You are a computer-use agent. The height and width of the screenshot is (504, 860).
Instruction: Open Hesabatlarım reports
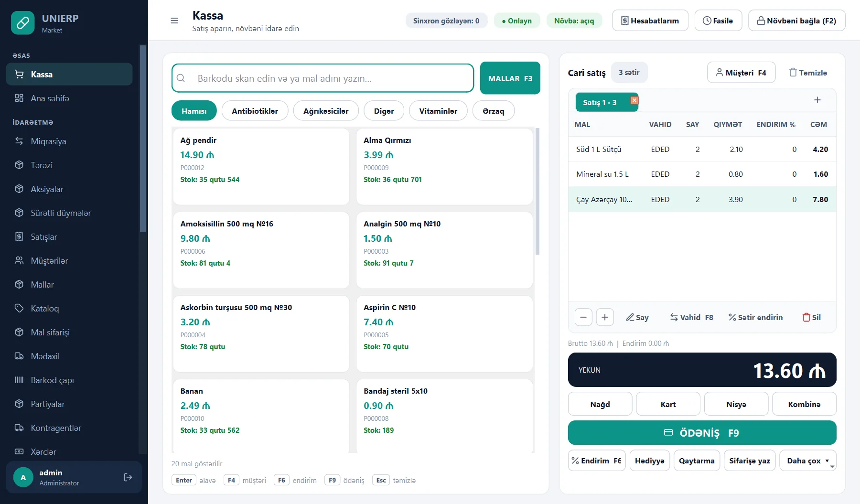[650, 21]
